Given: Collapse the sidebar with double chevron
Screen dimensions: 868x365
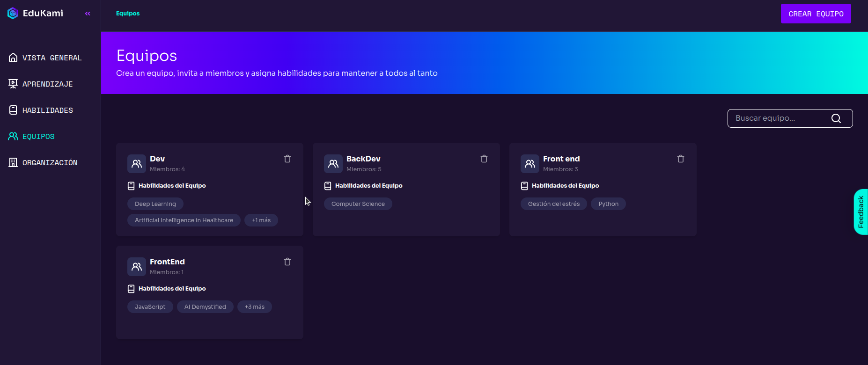Looking at the screenshot, I should pos(88,14).
